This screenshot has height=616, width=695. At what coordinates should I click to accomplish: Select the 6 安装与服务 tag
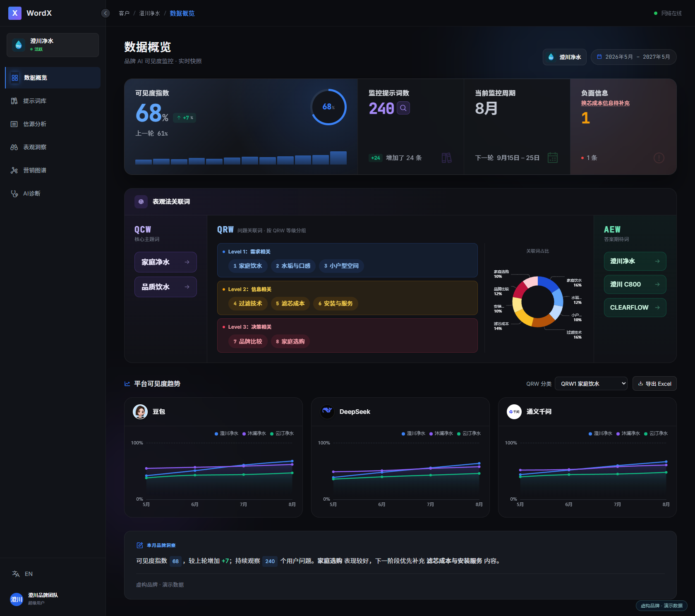click(336, 303)
